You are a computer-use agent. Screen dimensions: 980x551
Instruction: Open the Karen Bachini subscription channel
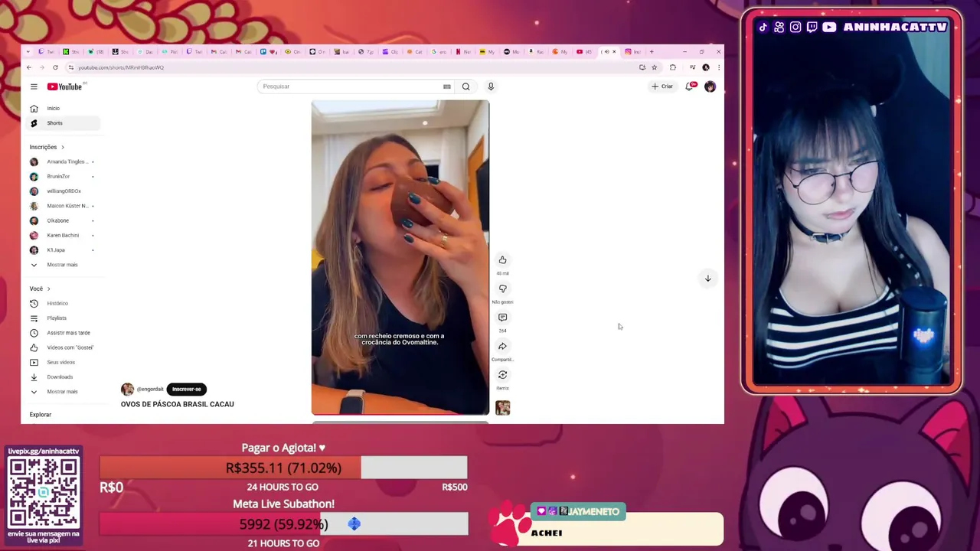pyautogui.click(x=63, y=235)
